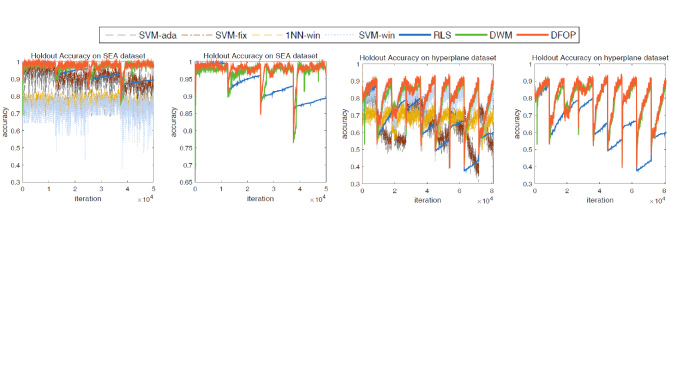677x379 pixels.
Task: Open the hyperplane plot showing all seven methods
Action: tap(428, 124)
